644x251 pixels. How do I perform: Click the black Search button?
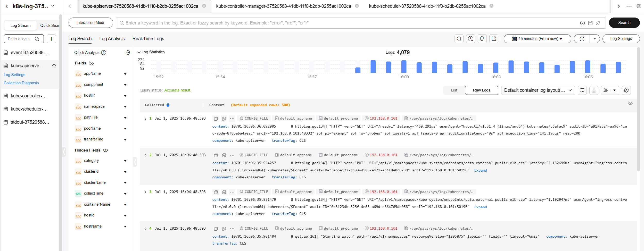(x=624, y=23)
